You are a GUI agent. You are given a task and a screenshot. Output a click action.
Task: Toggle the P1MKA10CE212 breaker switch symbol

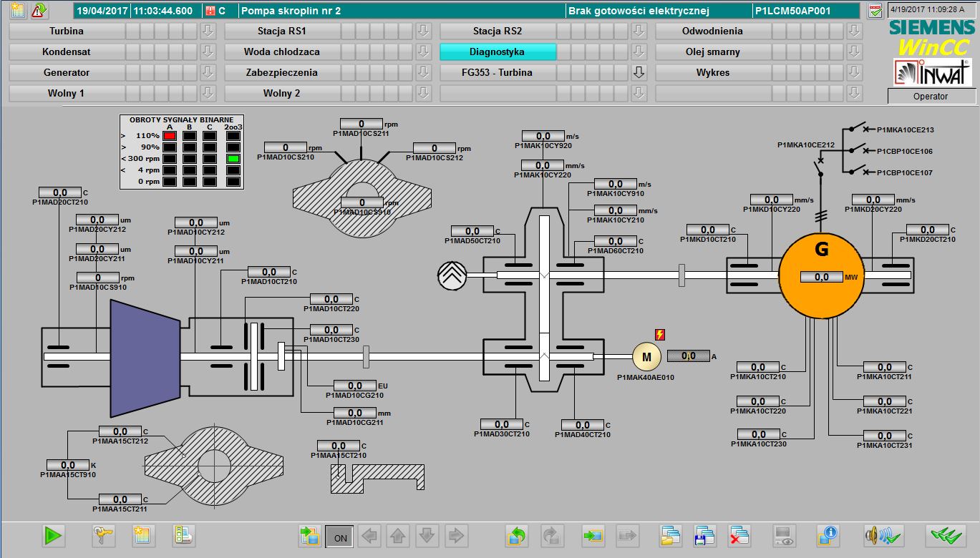point(820,166)
